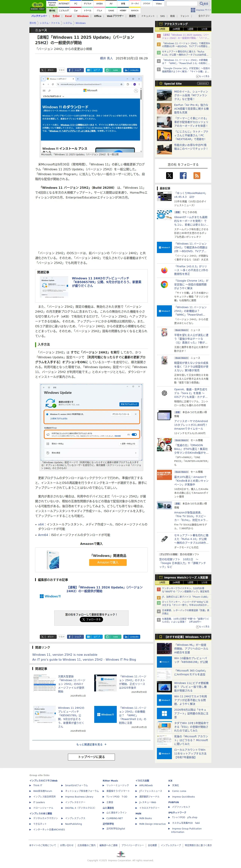241x868 pixels.
Task: Open the 生成AI category menu item
Action: [56, 16]
